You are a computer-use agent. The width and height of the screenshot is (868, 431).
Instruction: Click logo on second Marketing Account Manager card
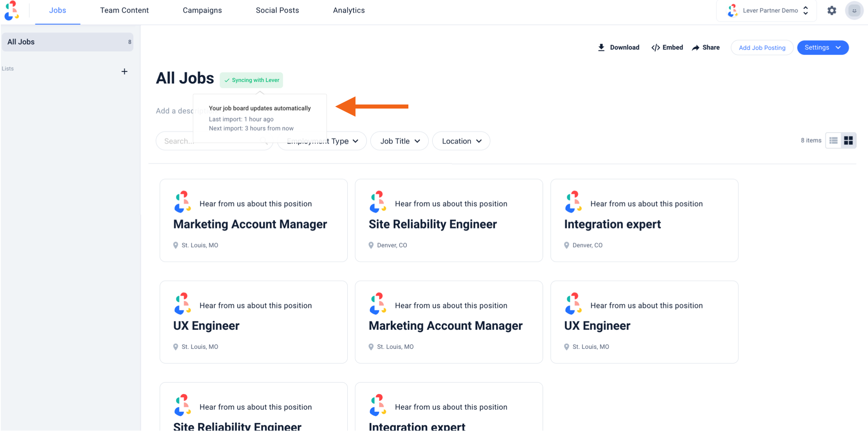point(378,303)
